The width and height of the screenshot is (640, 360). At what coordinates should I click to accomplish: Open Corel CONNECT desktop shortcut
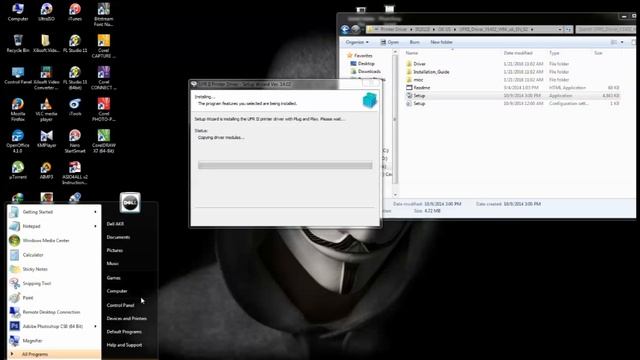pyautogui.click(x=104, y=78)
